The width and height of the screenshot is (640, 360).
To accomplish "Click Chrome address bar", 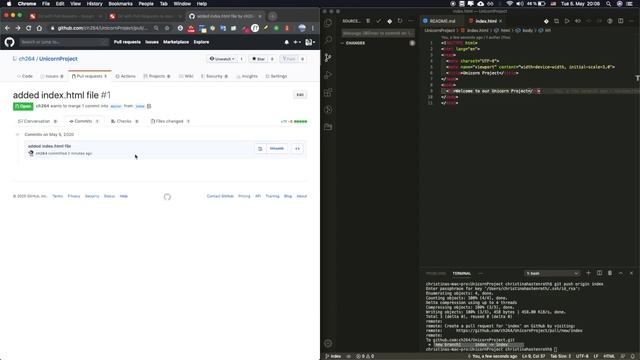I will [102, 28].
